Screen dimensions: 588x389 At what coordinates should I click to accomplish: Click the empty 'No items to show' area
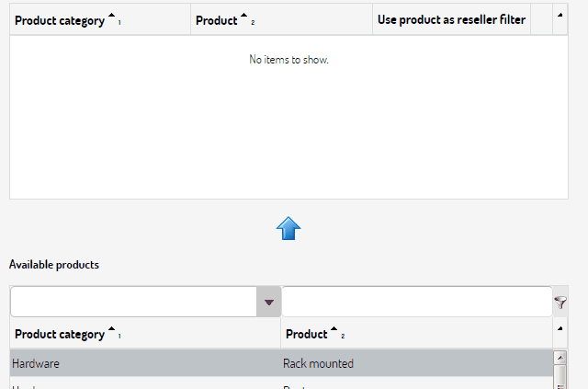[x=288, y=117]
